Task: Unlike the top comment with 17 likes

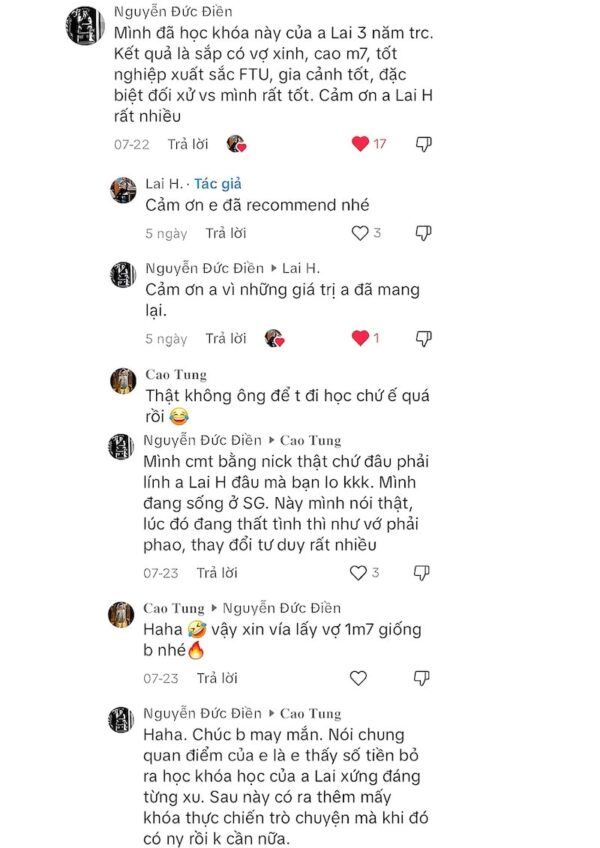Action: [x=361, y=144]
